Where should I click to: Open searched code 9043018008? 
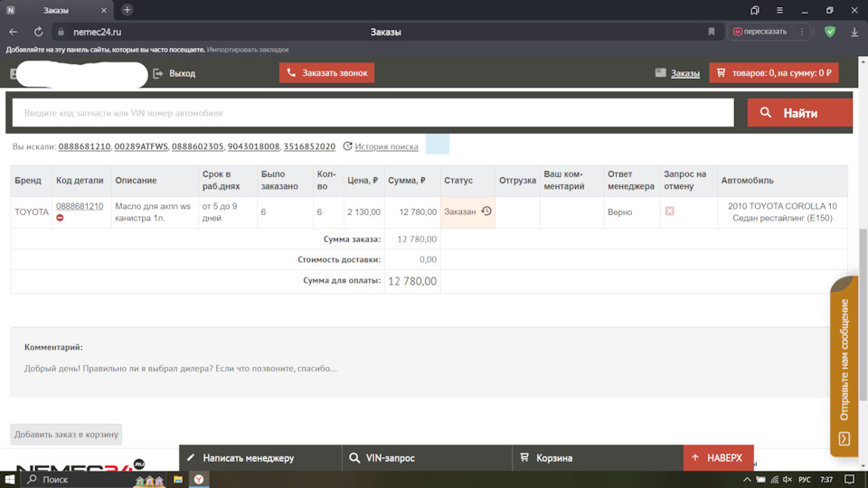click(253, 146)
